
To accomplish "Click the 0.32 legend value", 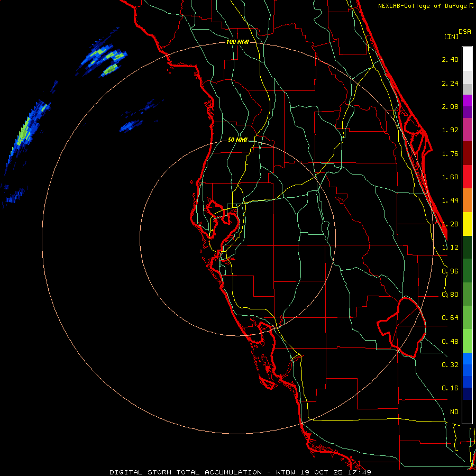I will pyautogui.click(x=450, y=365).
